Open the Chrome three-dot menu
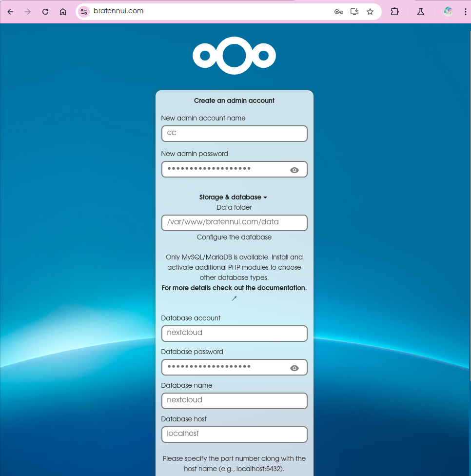The height and width of the screenshot is (476, 471). tap(465, 12)
